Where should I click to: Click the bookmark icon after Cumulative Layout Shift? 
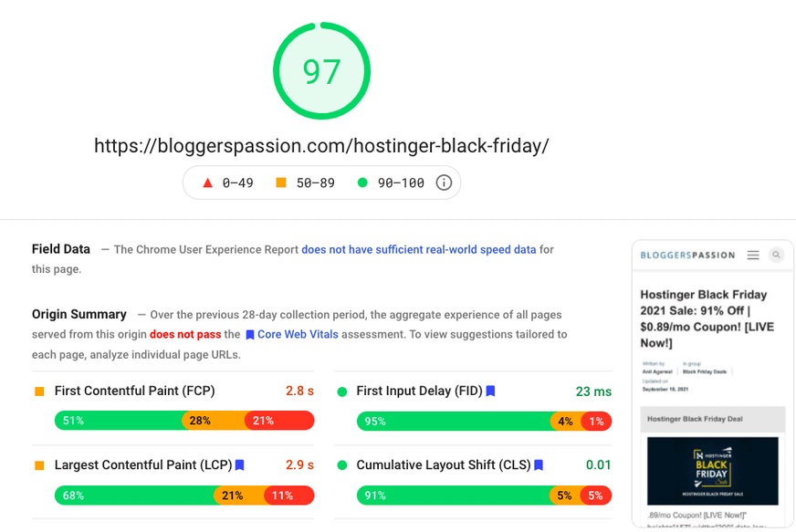[539, 465]
